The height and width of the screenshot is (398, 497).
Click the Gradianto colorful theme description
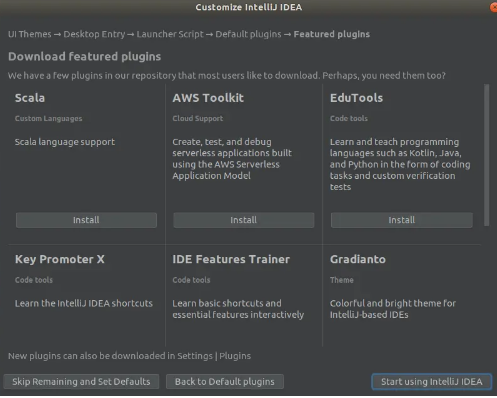point(393,309)
